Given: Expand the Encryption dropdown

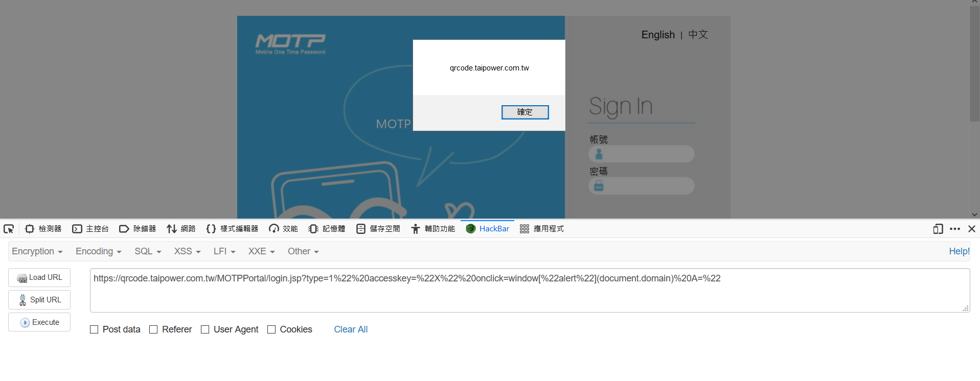Looking at the screenshot, I should (x=37, y=251).
